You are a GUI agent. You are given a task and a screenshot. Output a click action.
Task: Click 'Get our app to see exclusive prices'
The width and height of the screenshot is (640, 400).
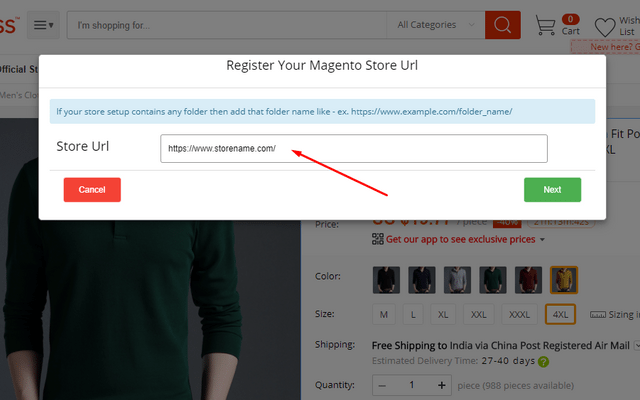pyautogui.click(x=460, y=239)
